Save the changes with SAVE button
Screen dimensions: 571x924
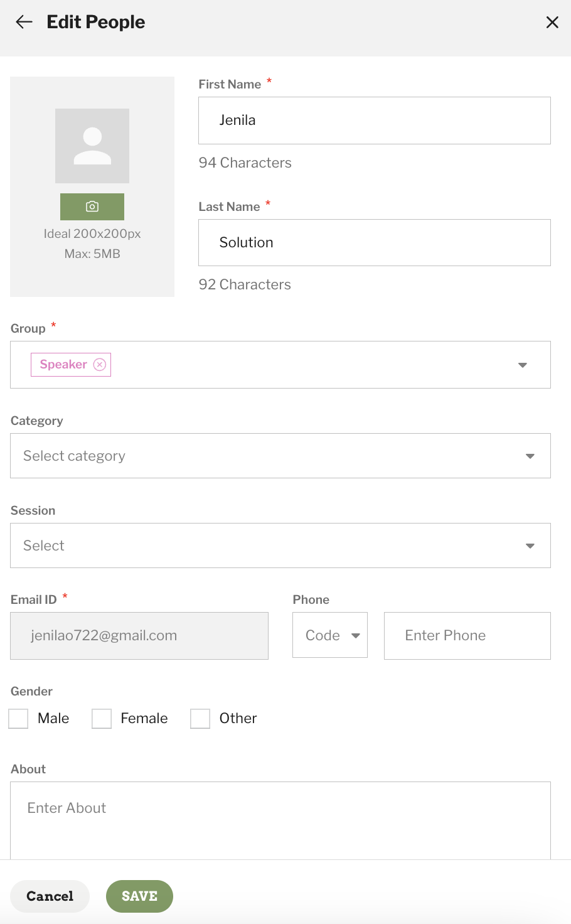[x=139, y=896]
